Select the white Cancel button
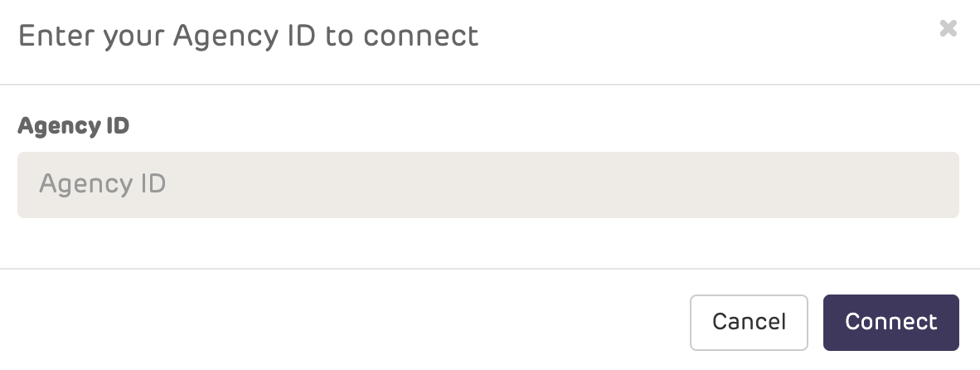Image resolution: width=980 pixels, height=370 pixels. point(749,322)
